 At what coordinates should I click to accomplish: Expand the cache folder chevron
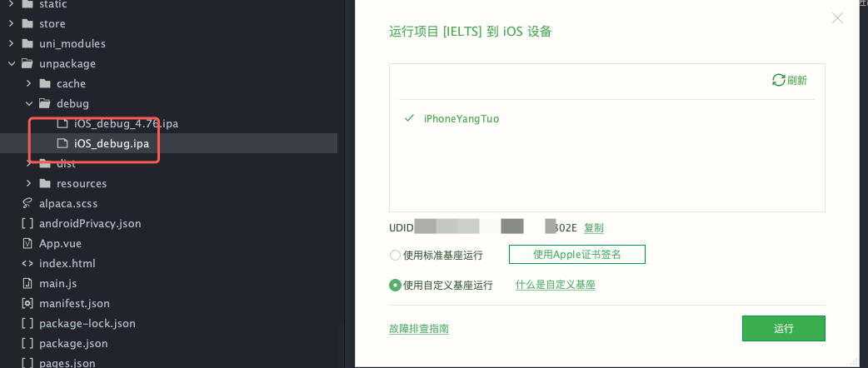coord(29,83)
